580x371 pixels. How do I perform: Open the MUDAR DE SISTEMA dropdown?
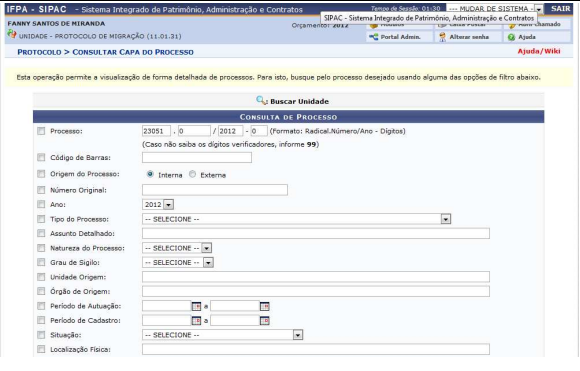pos(495,9)
